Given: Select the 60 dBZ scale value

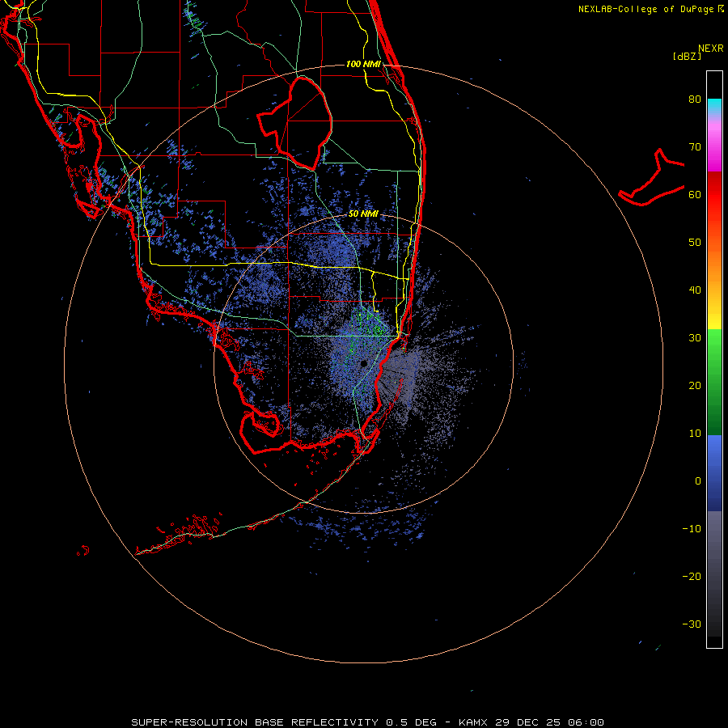Looking at the screenshot, I should 695,194.
